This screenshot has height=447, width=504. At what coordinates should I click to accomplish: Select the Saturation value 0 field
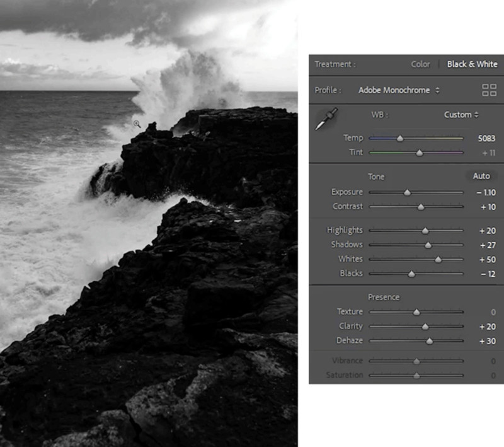tap(493, 376)
